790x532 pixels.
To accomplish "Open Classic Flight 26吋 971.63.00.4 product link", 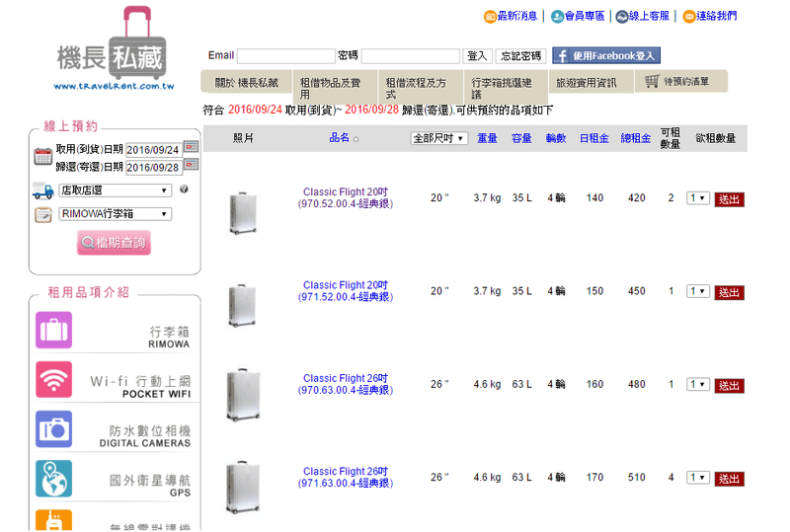I will (345, 478).
